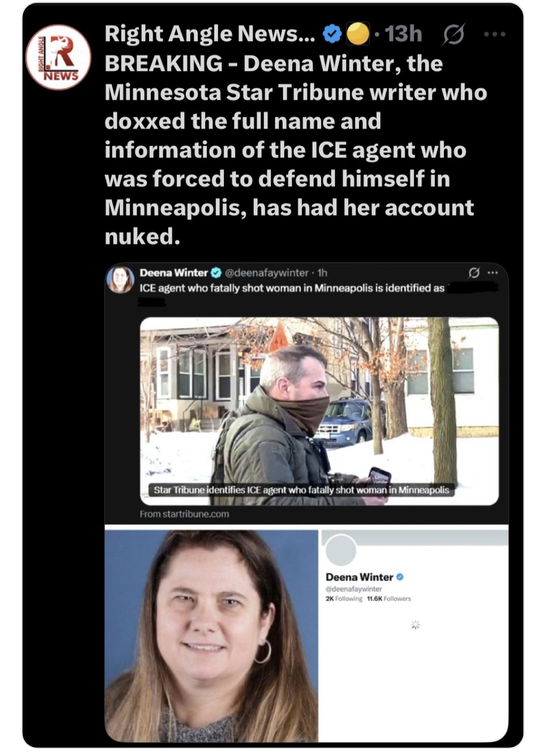Click the Star Tribune headline caption overlay
546x756 pixels.
[x=301, y=490]
